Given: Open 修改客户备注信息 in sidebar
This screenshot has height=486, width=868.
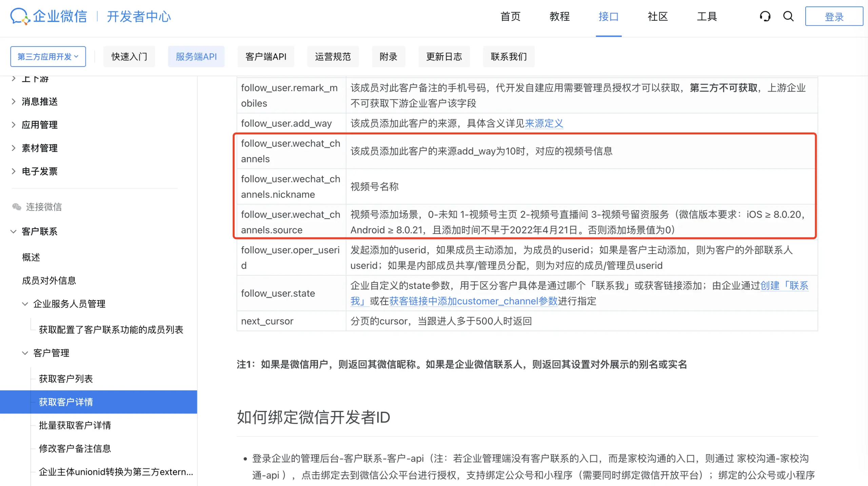Looking at the screenshot, I should pyautogui.click(x=75, y=448).
